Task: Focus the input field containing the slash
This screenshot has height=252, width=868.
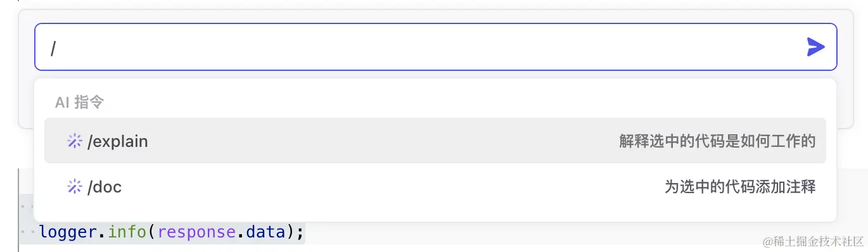Action: [435, 47]
